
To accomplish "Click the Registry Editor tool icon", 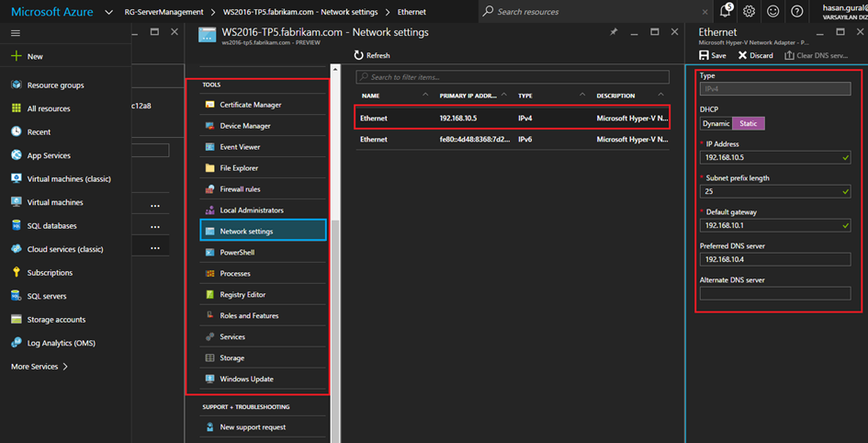I will [x=209, y=295].
